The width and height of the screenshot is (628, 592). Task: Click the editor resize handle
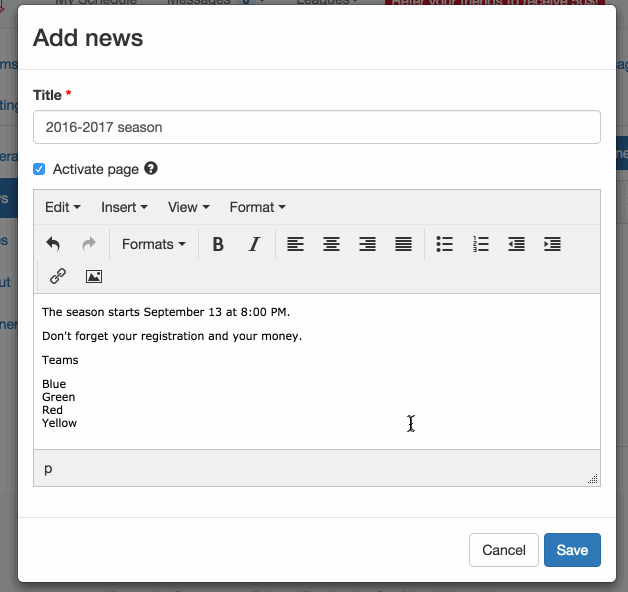593,479
